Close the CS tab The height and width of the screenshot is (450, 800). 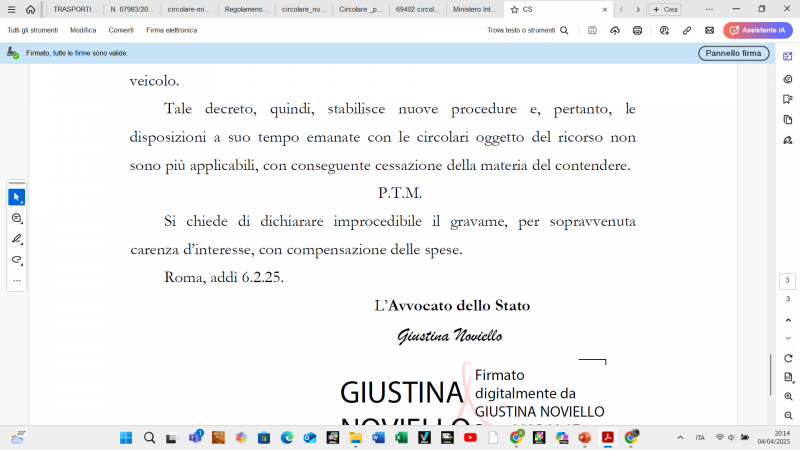pyautogui.click(x=605, y=9)
